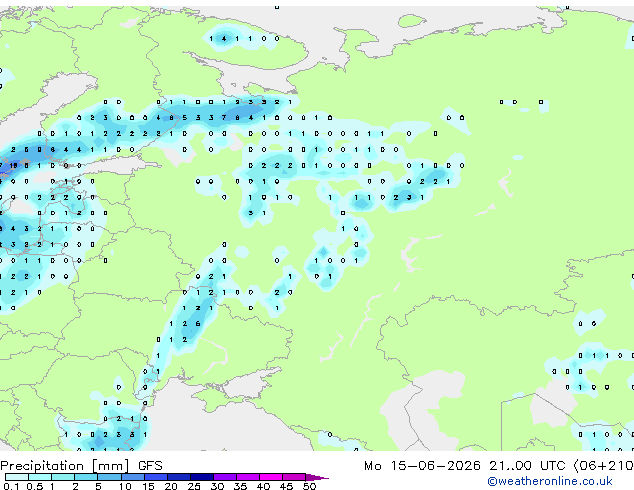Screen dimensions: 634x490
Task: Choose the 40–45 mm pink legend swatch
Action: pos(271,477)
